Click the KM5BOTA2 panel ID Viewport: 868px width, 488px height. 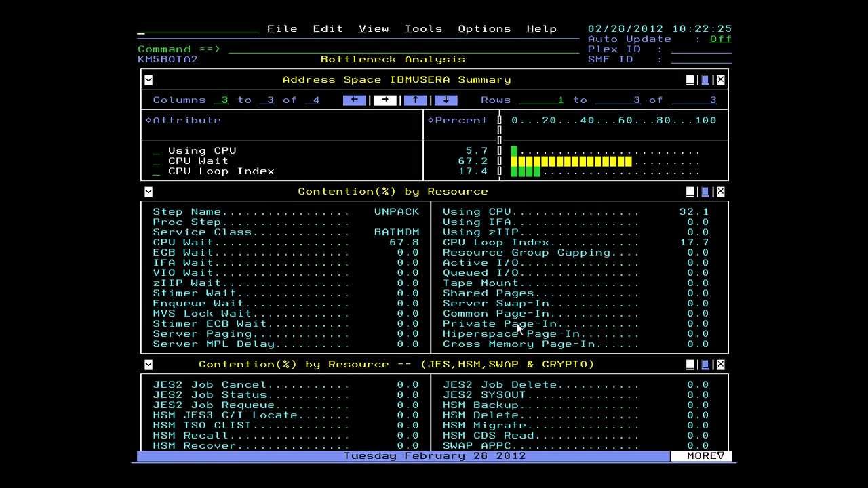tap(167, 59)
